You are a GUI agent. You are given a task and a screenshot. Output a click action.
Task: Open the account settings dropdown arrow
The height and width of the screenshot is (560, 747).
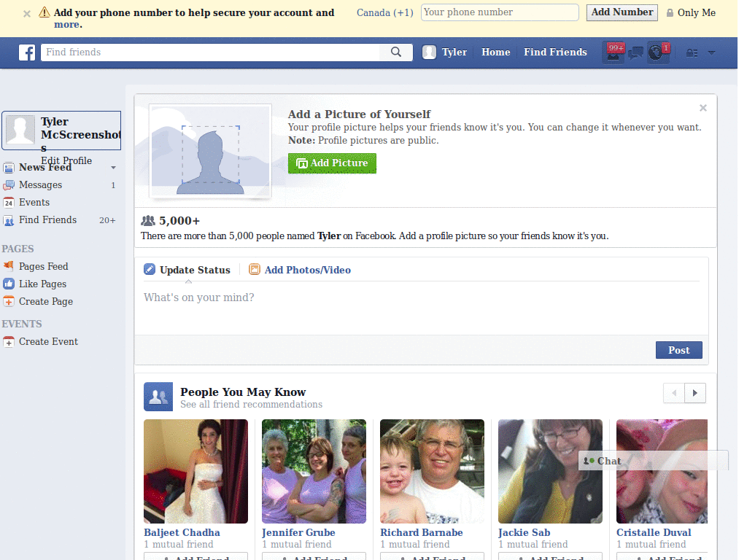click(711, 52)
